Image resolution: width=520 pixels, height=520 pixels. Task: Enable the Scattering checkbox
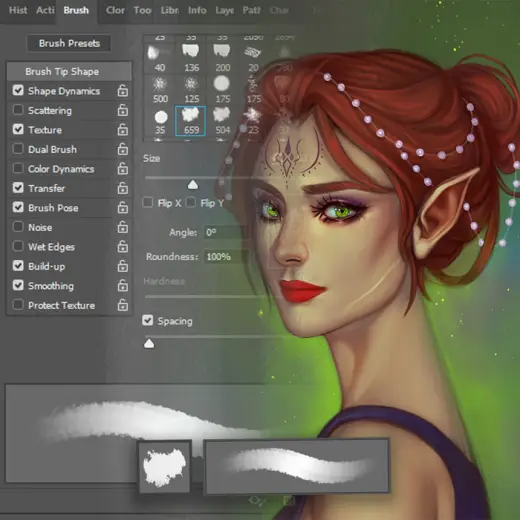(x=18, y=110)
